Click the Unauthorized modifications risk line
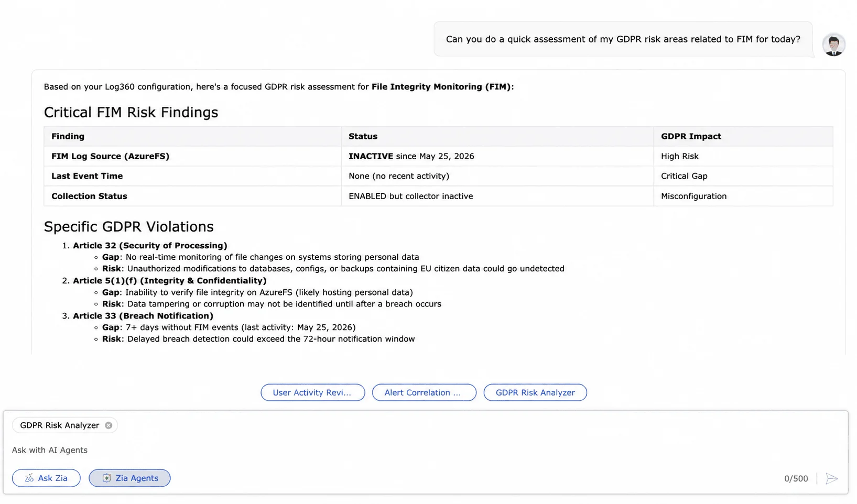Viewport: 857px width, 504px height. [x=333, y=268]
